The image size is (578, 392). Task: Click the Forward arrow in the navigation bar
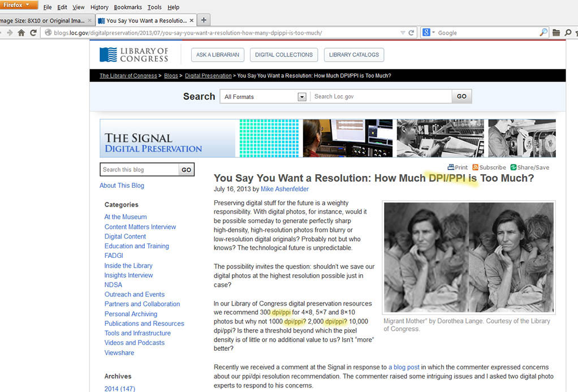point(10,33)
